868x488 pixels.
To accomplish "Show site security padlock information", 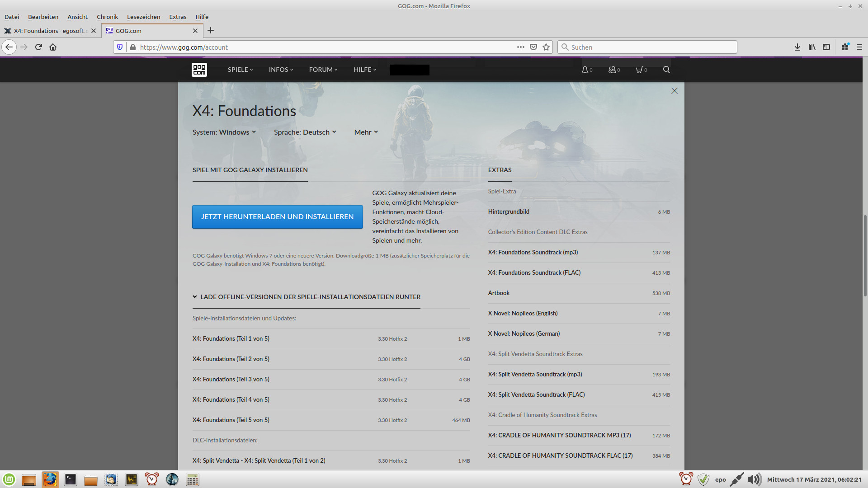I will (133, 47).
